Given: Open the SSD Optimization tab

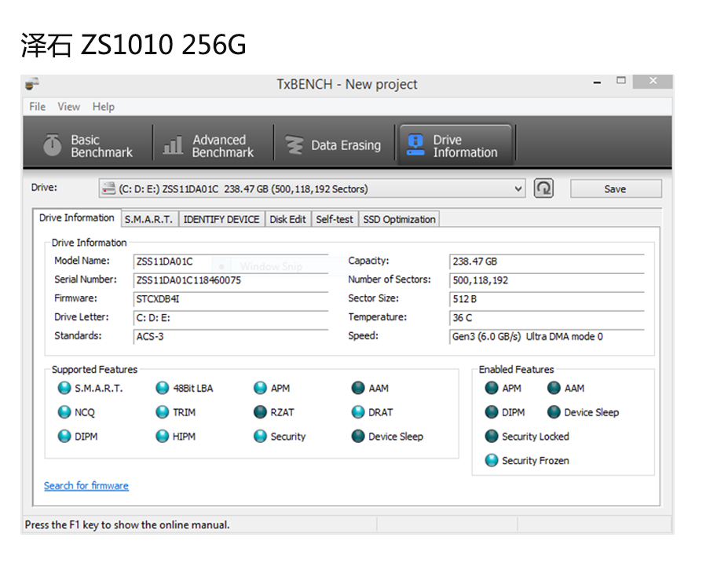Looking at the screenshot, I should coord(399,220).
